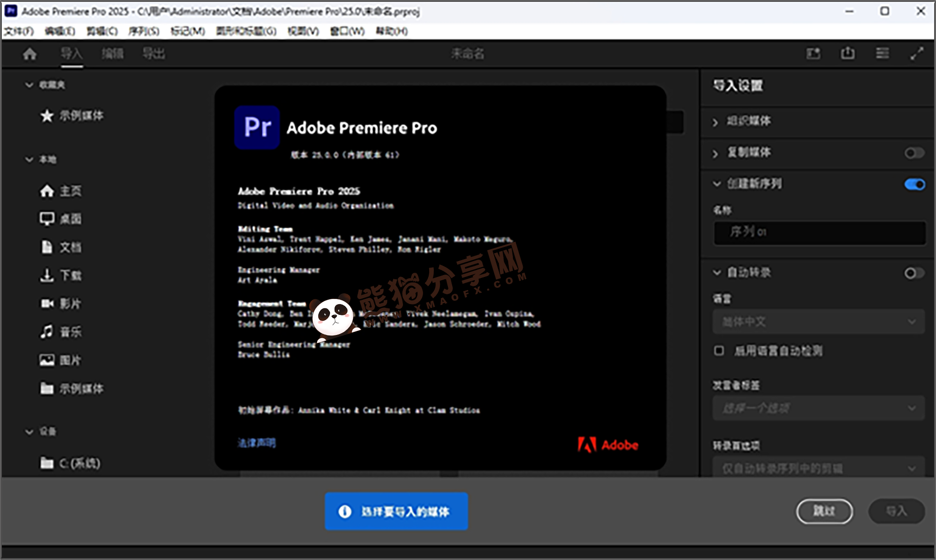Image resolution: width=936 pixels, height=560 pixels.
Task: Open the 音乐 music location
Action: point(60,332)
